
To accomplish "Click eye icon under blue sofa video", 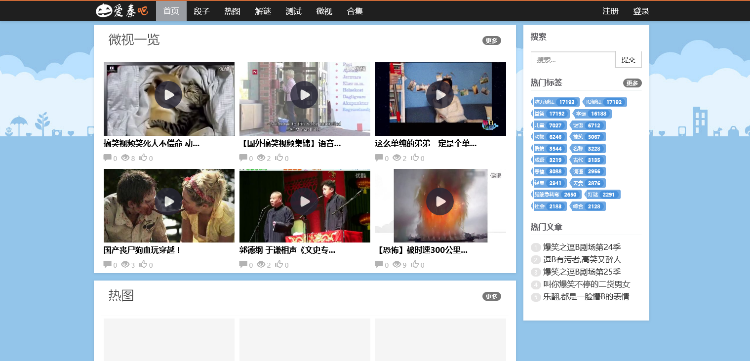I will 397,157.
